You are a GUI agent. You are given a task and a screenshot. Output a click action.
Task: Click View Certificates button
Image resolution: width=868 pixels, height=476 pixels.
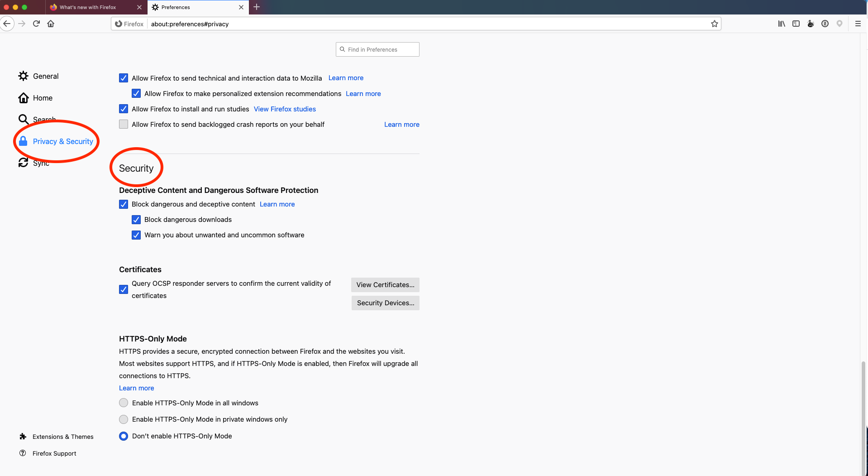point(385,285)
